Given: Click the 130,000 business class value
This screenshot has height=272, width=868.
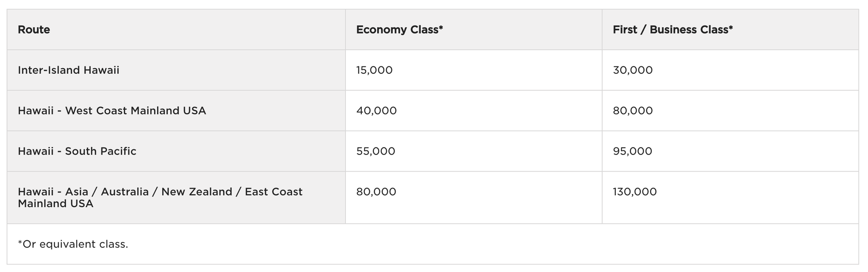Looking at the screenshot, I should 635,192.
